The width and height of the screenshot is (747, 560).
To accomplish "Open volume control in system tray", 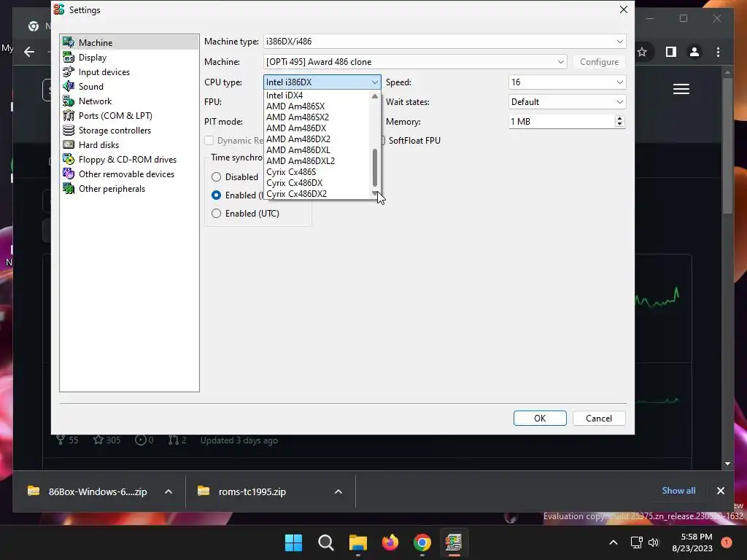I will tap(654, 542).
